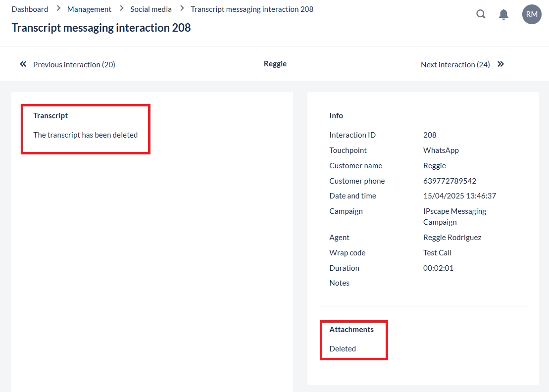Click the agent name Reggie Rodriguez
This screenshot has width=549, height=392.
(x=452, y=238)
